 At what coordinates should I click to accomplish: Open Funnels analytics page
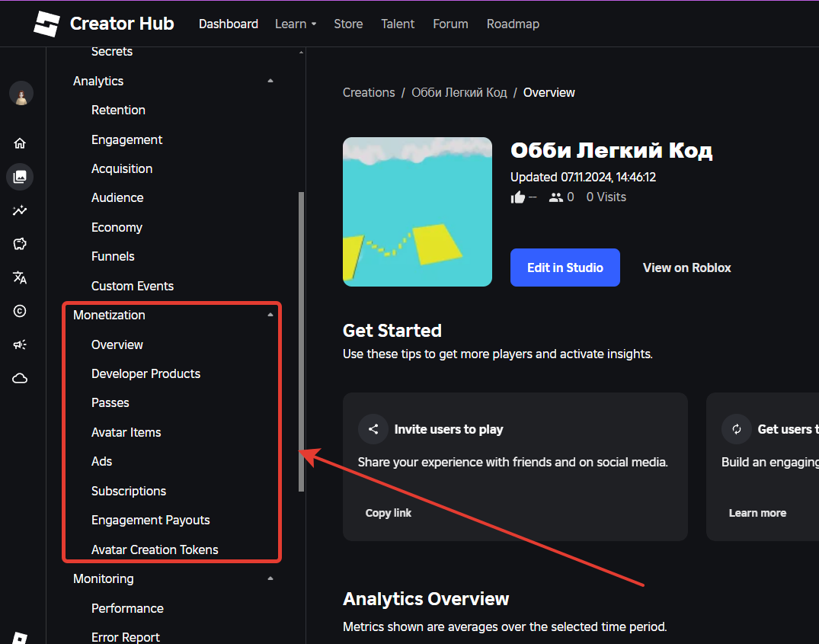point(113,256)
